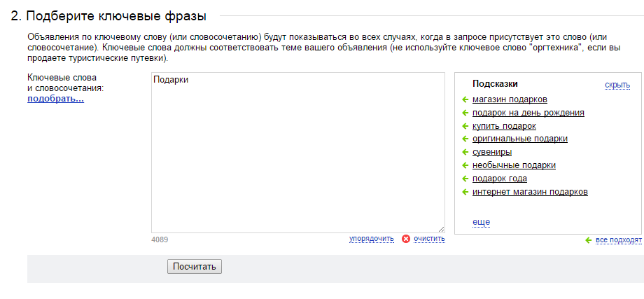644x299 pixels.
Task: Open the 'подобрать...' keyword picker link
Action: point(55,99)
